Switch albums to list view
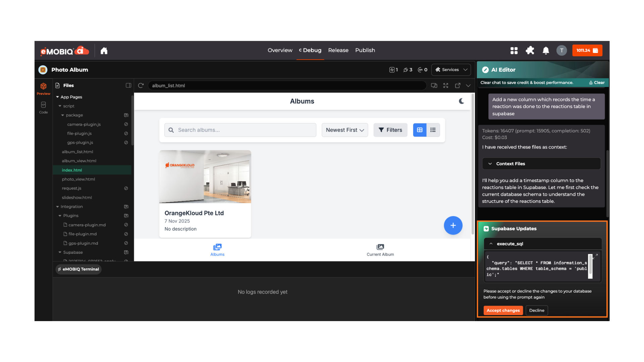Screen dimensions: 644x362 point(433,130)
